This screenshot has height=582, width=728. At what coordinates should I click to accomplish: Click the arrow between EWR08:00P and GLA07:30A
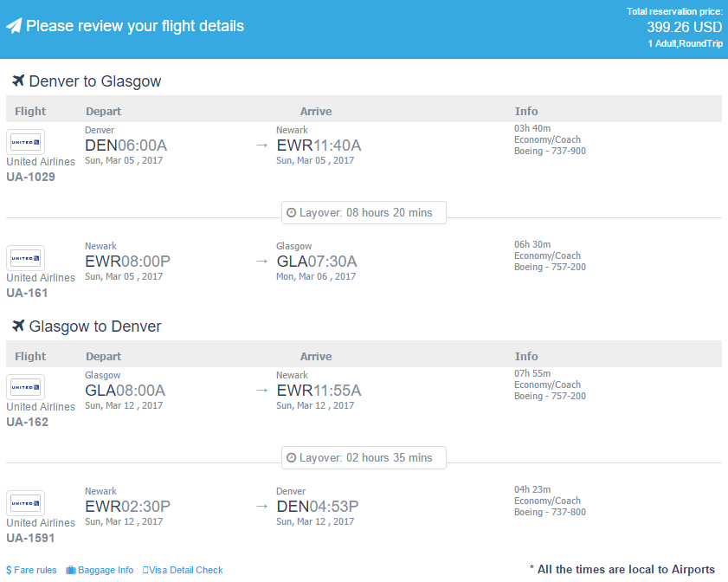coord(262,262)
